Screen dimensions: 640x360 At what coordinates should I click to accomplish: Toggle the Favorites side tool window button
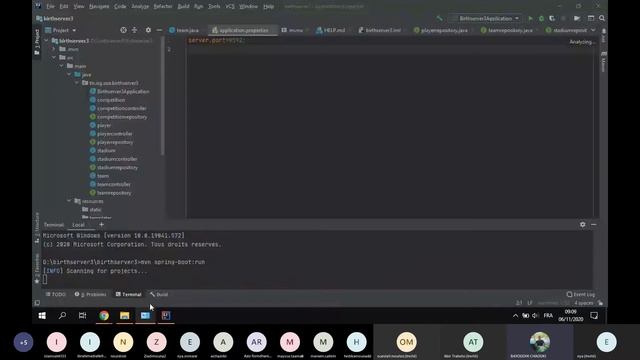click(37, 268)
